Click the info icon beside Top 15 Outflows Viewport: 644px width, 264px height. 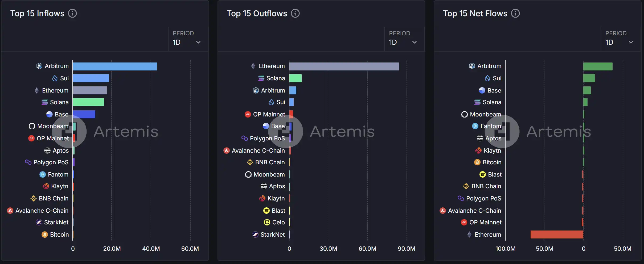click(x=295, y=13)
